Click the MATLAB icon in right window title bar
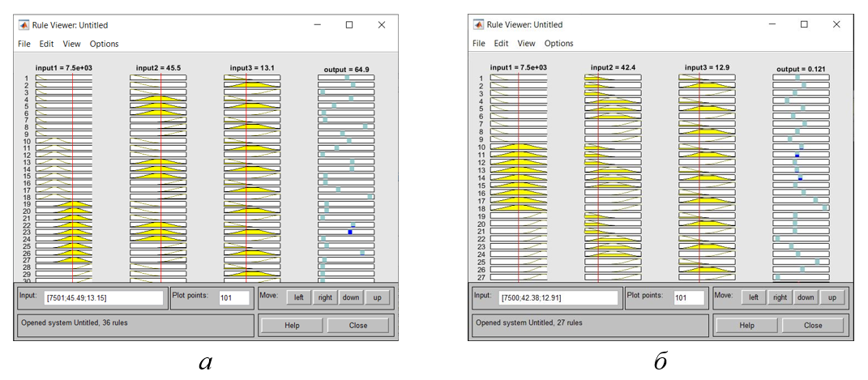Screen dimensions: 868x380 tap(478, 24)
